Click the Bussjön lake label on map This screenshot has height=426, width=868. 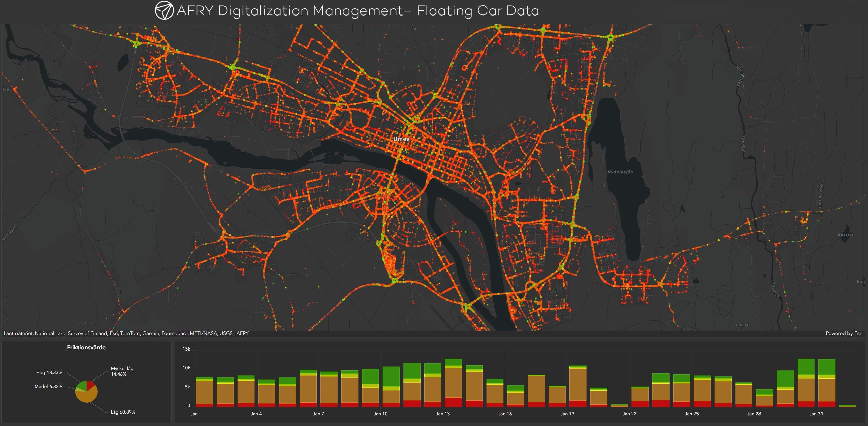(846, 234)
